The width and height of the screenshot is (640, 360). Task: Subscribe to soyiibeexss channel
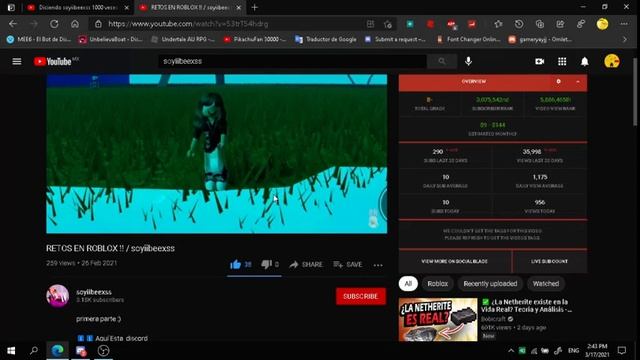pos(360,296)
